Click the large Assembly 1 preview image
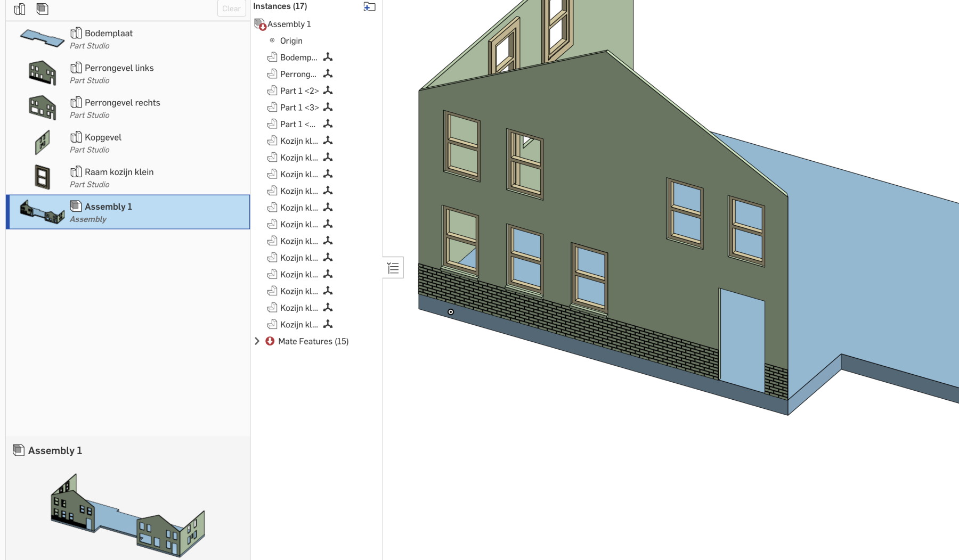This screenshot has height=560, width=959. [x=128, y=515]
